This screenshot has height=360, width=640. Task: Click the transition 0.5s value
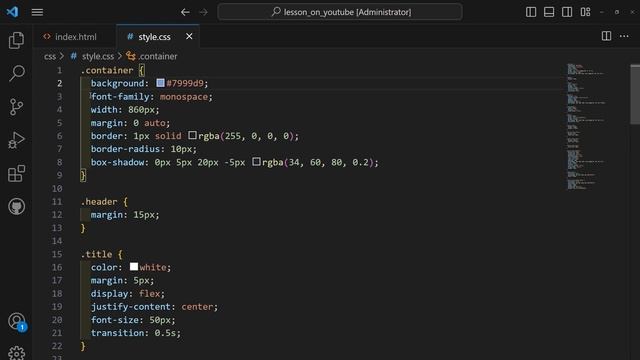165,333
